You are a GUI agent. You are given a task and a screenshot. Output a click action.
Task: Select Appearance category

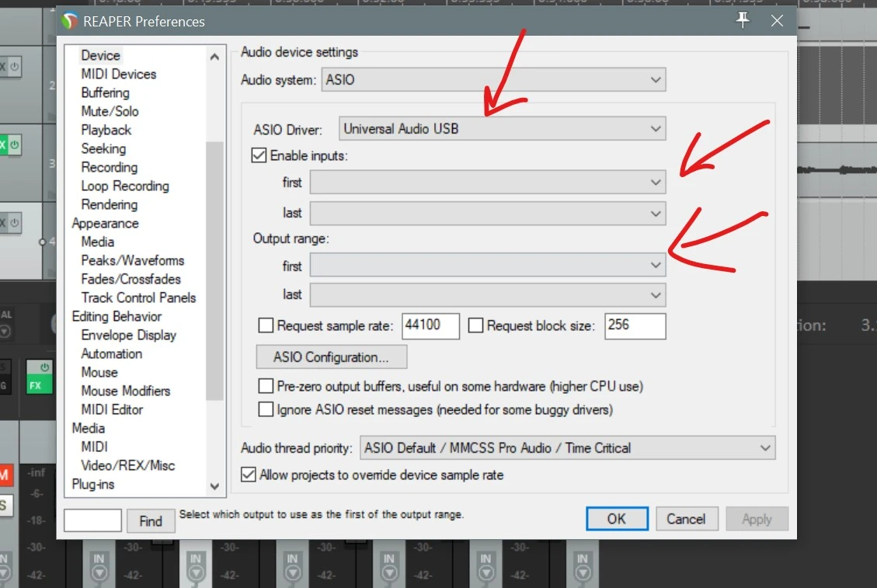point(105,223)
